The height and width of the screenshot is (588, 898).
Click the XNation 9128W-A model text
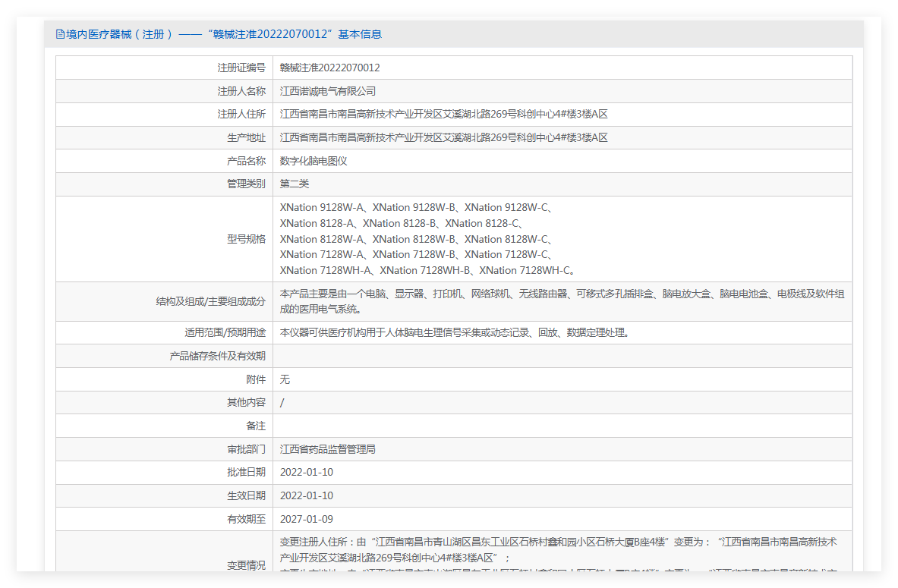tap(322, 207)
